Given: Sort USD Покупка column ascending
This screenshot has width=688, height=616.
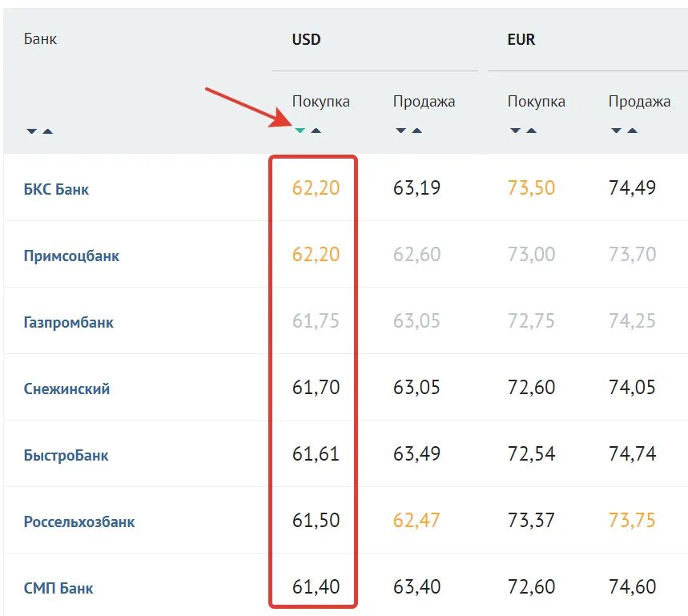Looking at the screenshot, I should tap(316, 131).
